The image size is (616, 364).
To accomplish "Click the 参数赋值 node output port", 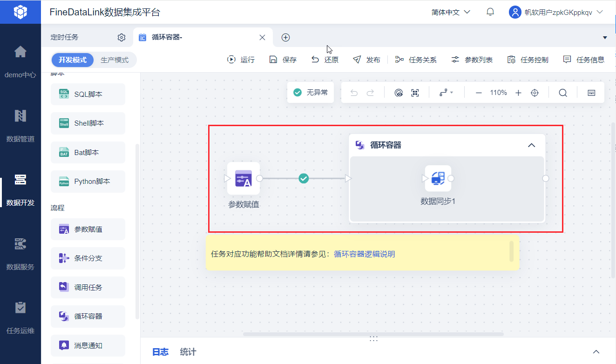I will [259, 178].
